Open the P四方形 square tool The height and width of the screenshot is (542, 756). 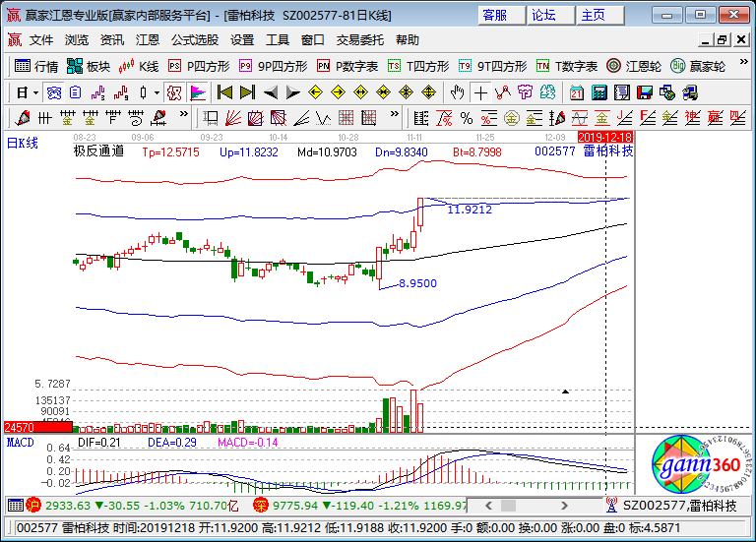point(198,66)
